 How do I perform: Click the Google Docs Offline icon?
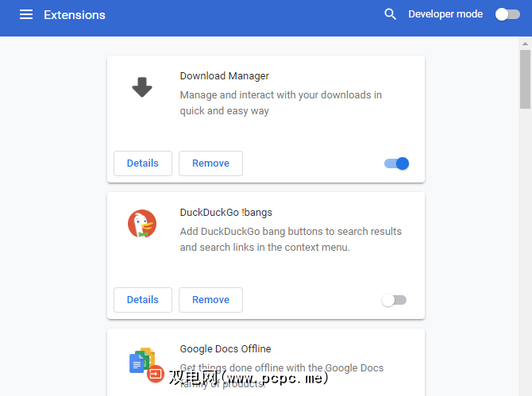click(142, 360)
